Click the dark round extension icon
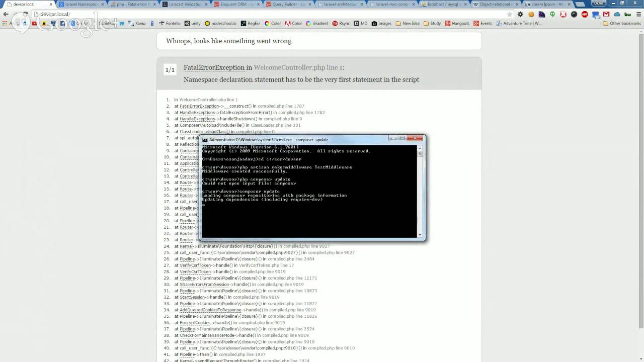The width and height of the screenshot is (644, 362). [x=574, y=14]
